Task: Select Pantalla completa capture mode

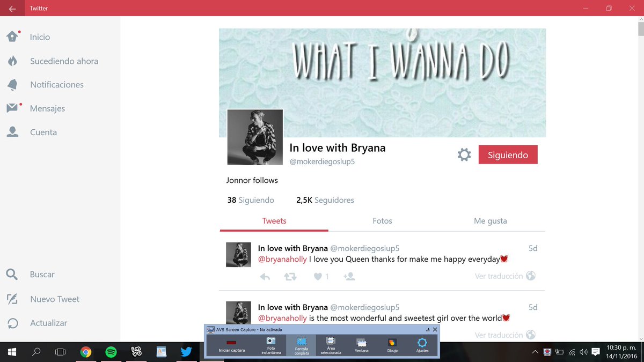Action: [301, 346]
